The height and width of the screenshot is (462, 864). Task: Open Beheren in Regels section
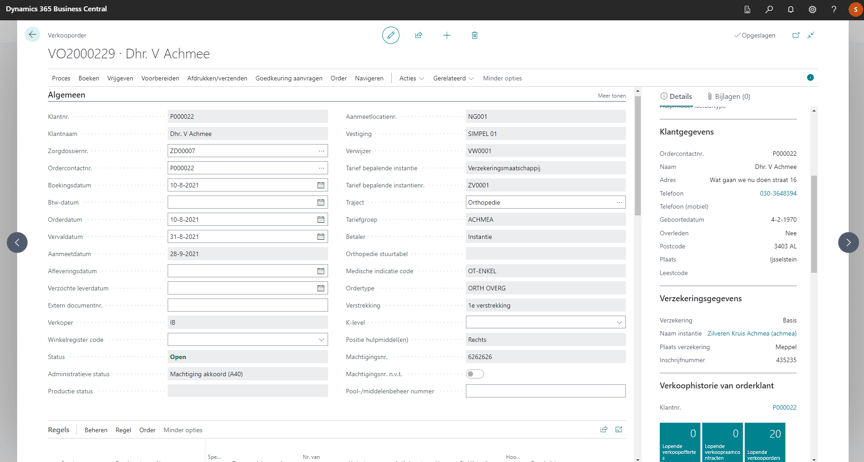(96, 430)
